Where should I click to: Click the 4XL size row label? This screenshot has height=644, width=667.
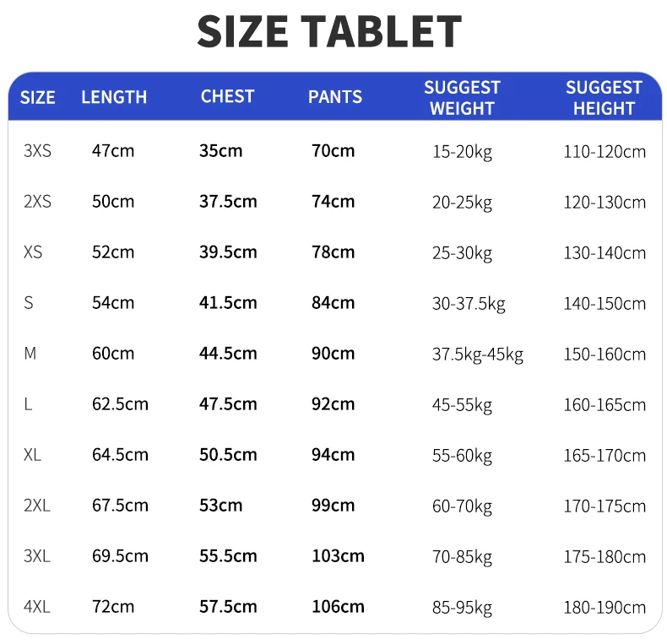click(x=37, y=607)
